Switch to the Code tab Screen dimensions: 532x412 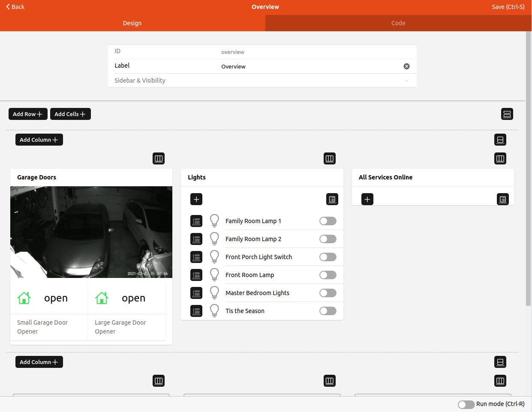(398, 23)
